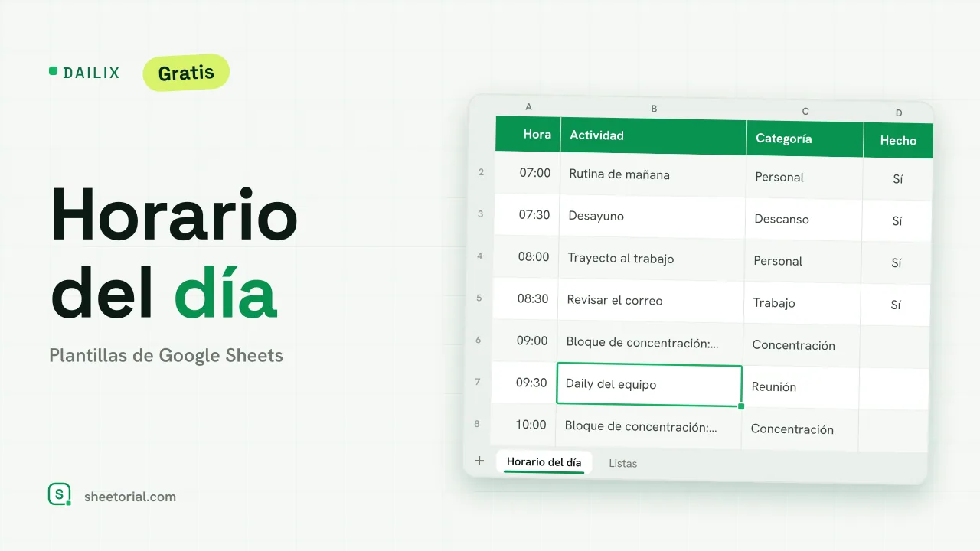980x551 pixels.
Task: Click the Categoría header cell
Action: tap(805, 139)
